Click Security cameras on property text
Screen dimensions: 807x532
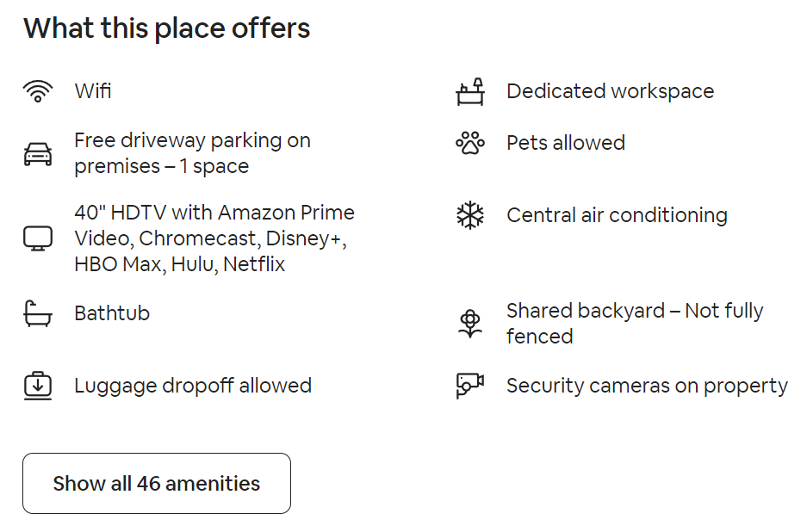(x=647, y=386)
